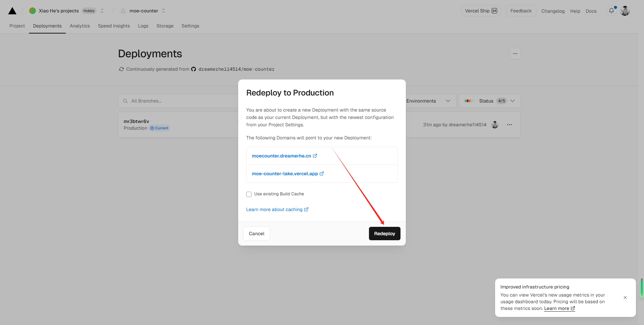
Task: Open the team switcher next to Xiao He's projects
Action: pos(102,11)
